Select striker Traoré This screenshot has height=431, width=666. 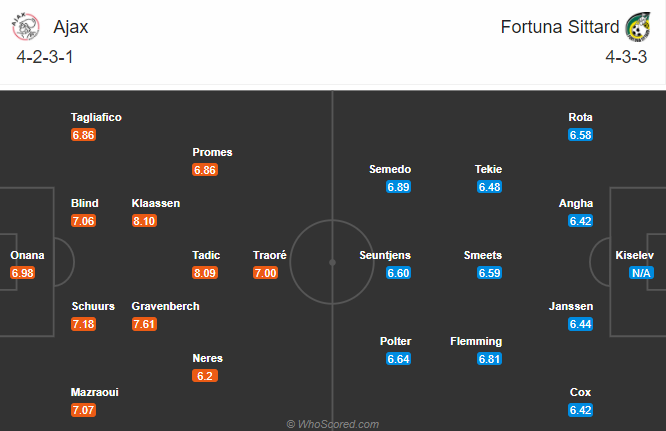click(x=270, y=255)
